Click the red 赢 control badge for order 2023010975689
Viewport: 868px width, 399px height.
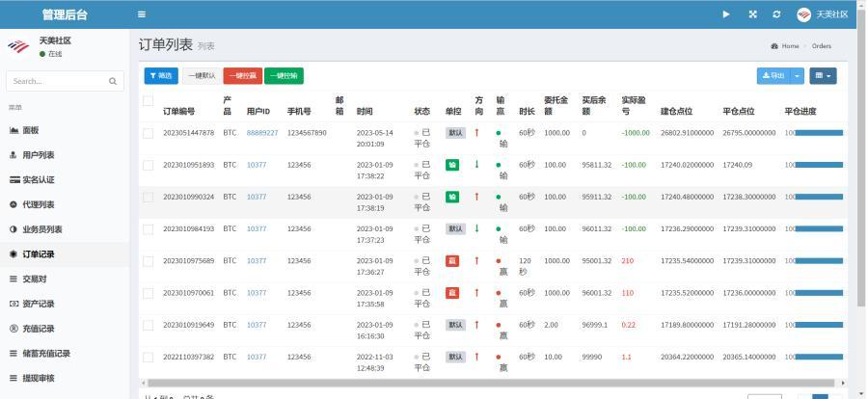click(452, 261)
